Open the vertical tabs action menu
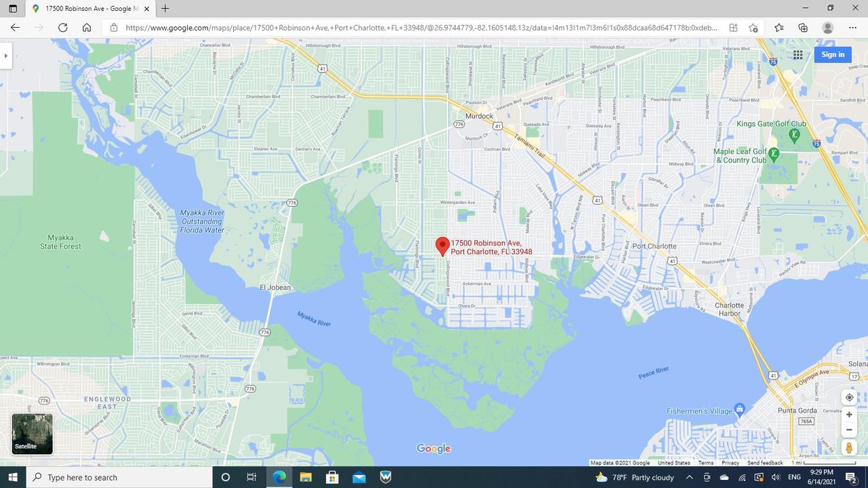Image resolution: width=868 pixels, height=488 pixels. [12, 9]
